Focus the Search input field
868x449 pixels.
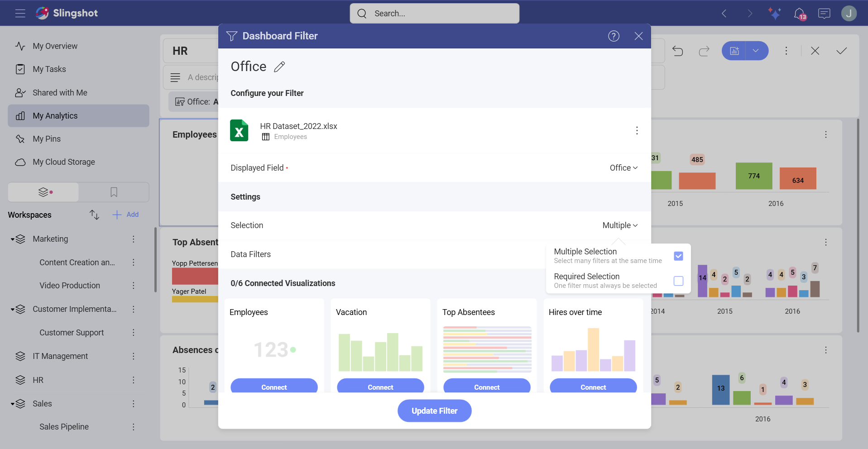click(435, 14)
